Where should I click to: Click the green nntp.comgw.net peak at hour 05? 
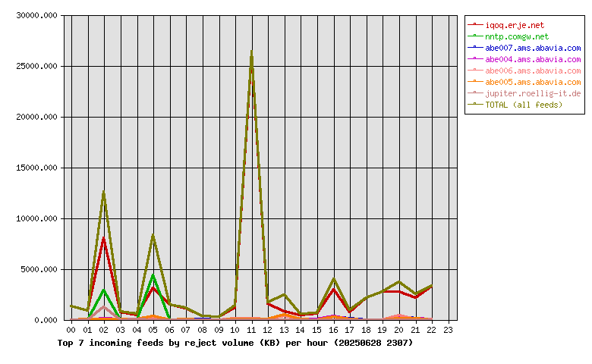pyautogui.click(x=153, y=275)
